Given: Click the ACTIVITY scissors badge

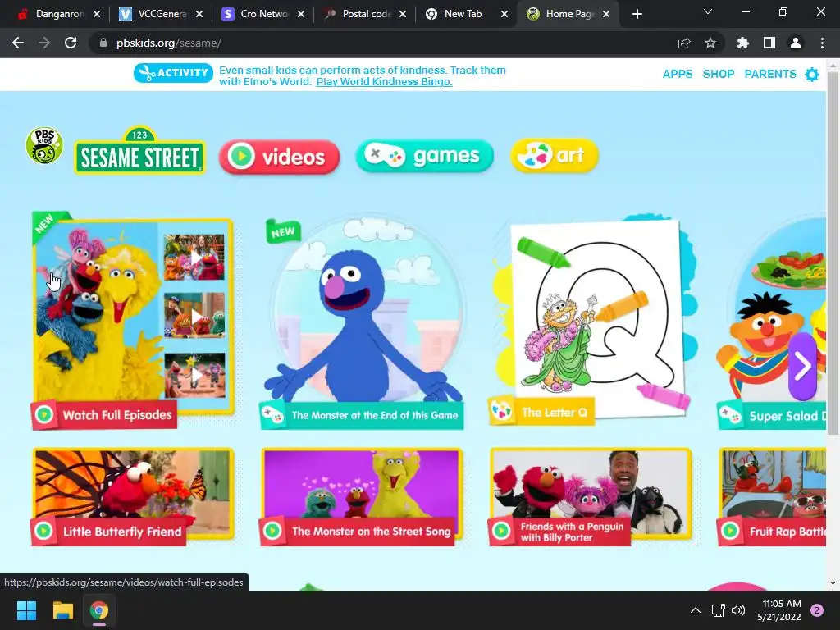Looking at the screenshot, I should pos(173,73).
